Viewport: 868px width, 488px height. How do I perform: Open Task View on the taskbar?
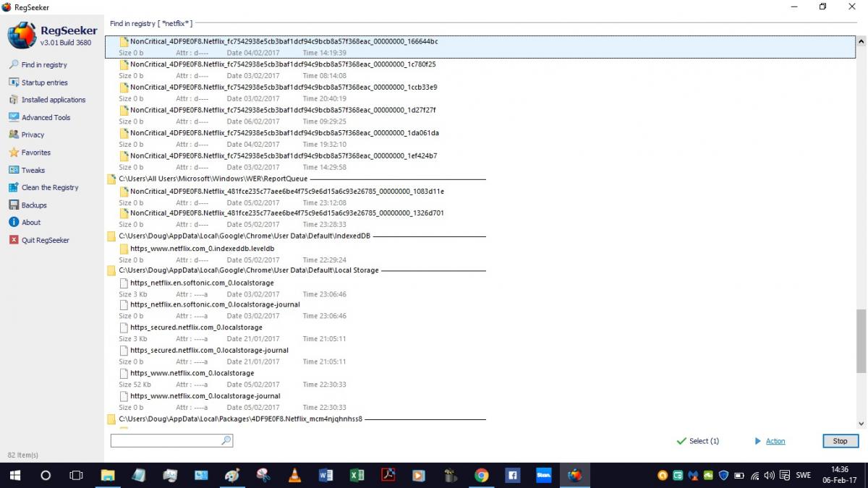tap(76, 475)
